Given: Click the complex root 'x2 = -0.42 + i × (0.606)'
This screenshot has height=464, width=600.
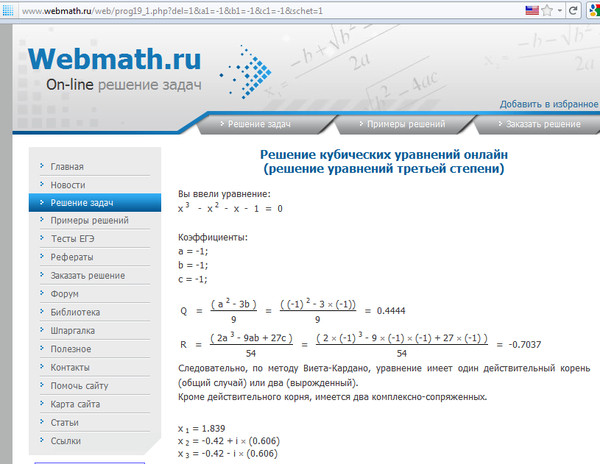Looking at the screenshot, I should click(x=229, y=441).
